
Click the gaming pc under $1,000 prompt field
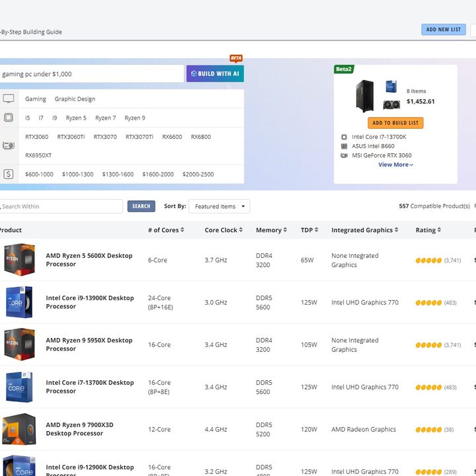(x=91, y=74)
